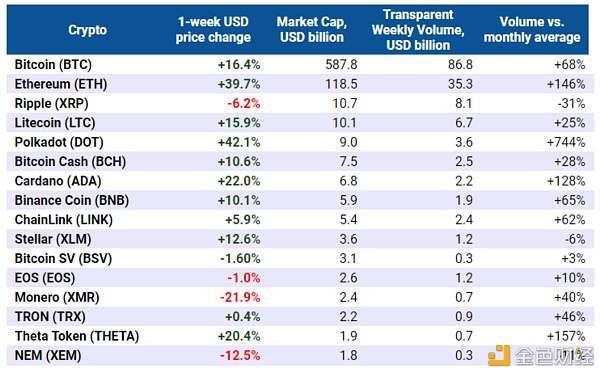Image resolution: width=600 pixels, height=372 pixels.
Task: Click Ethereum weekly volume 35.3
Action: tap(460, 84)
